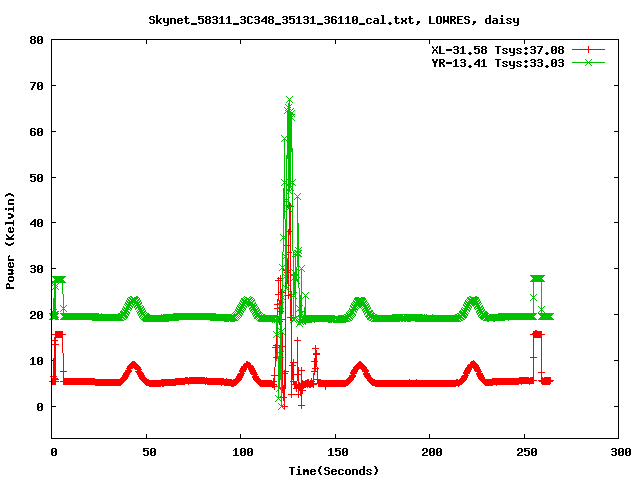Image resolution: width=640 pixels, height=480 pixels.
Task: Click the Time(Seconds) x-axis label
Action: tap(333, 471)
